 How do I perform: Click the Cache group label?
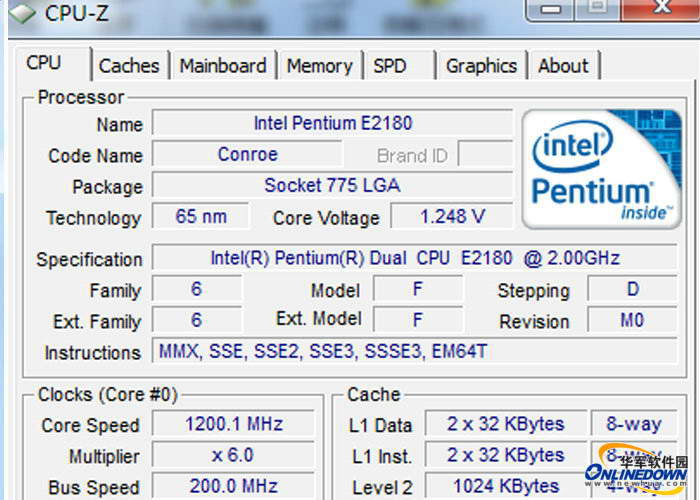374,395
